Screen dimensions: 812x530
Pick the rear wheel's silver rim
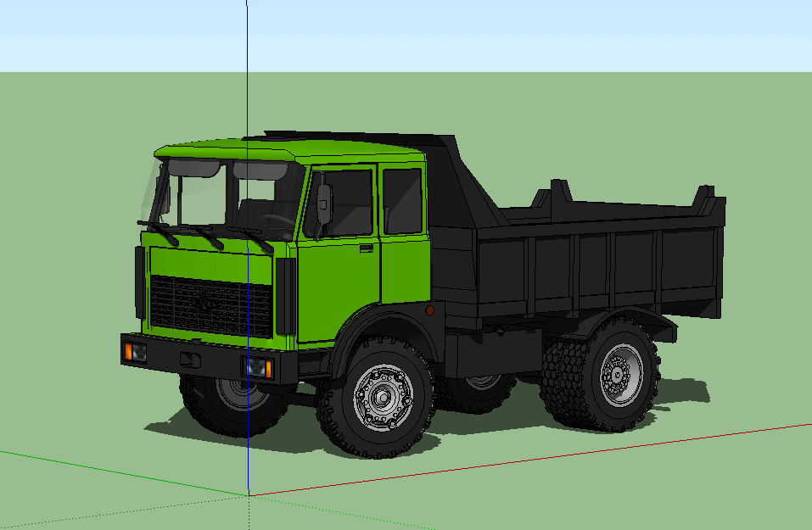click(620, 374)
